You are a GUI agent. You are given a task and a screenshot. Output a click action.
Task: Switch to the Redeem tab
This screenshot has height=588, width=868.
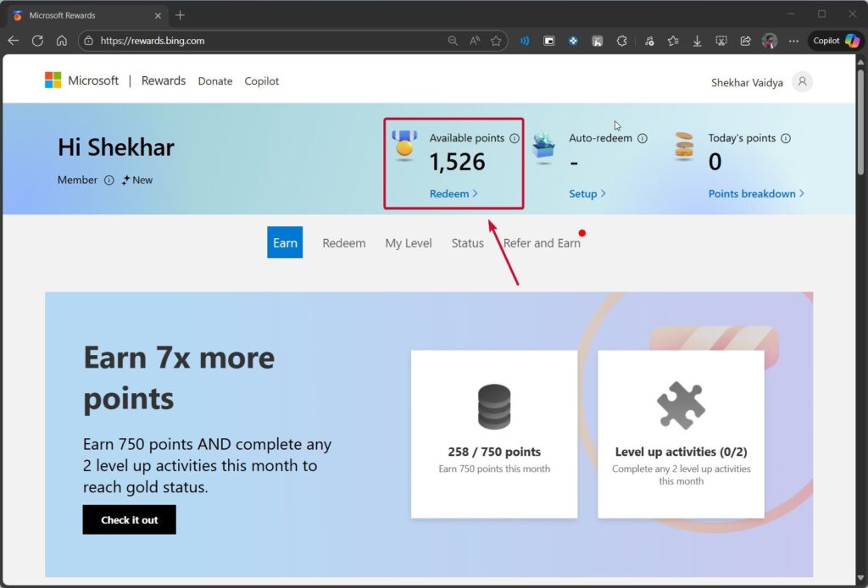tap(343, 243)
